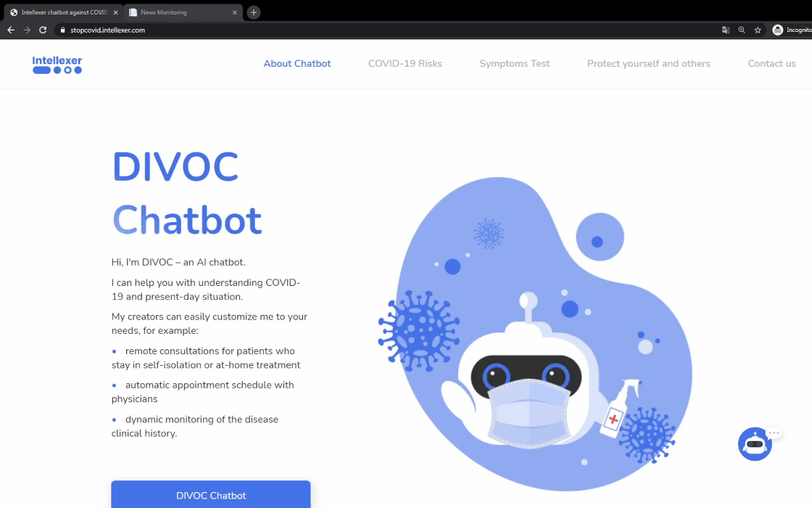This screenshot has height=508, width=812.
Task: Go back using browser back arrow
Action: [x=11, y=30]
